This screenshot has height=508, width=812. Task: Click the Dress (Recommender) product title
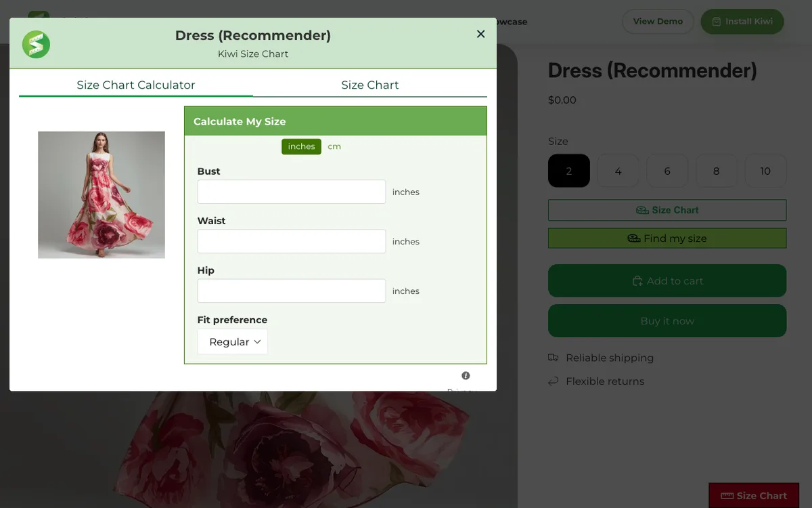click(652, 70)
